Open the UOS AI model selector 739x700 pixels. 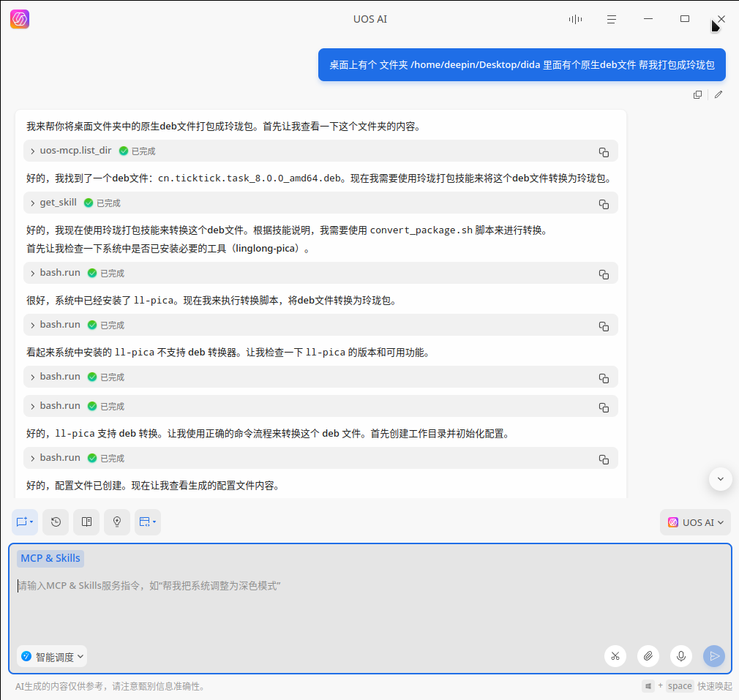pos(696,522)
